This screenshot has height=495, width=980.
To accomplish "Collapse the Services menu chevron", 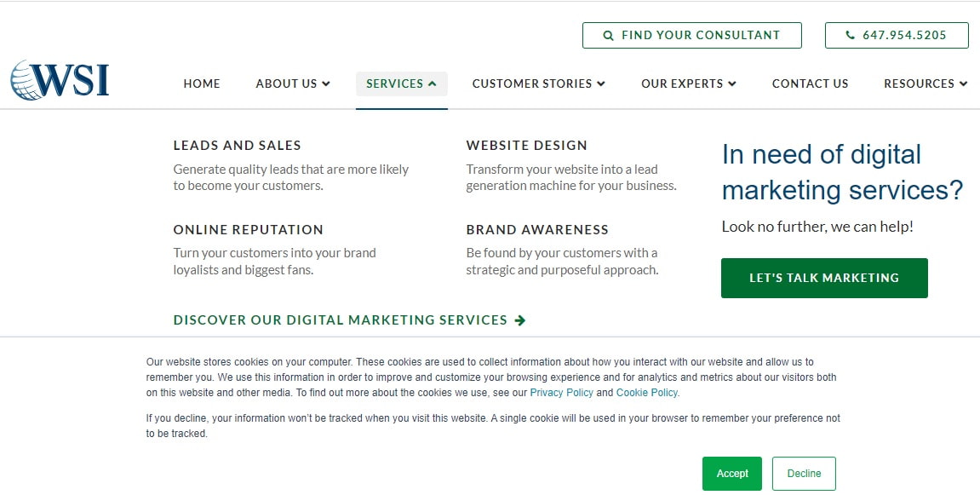I will [x=432, y=83].
